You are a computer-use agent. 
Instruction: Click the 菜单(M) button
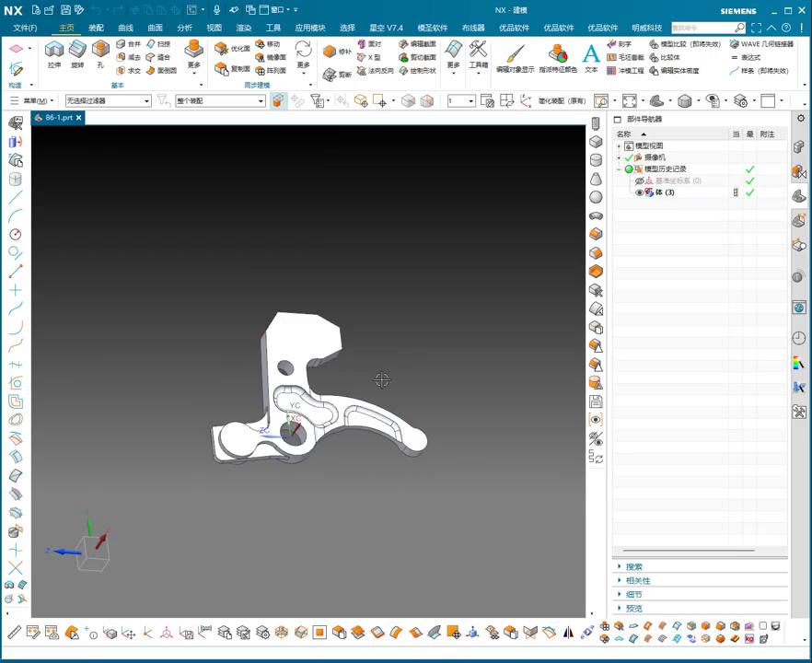coord(33,100)
